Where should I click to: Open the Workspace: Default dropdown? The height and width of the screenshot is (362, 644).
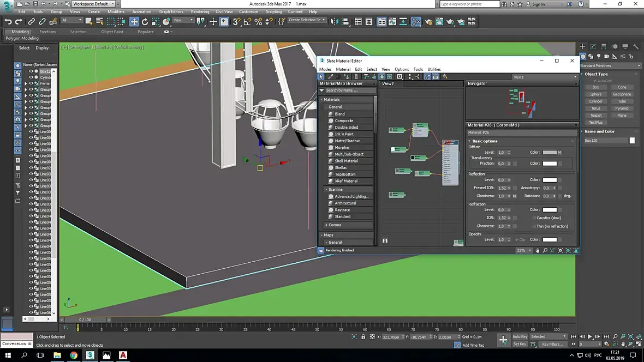coord(93,4)
